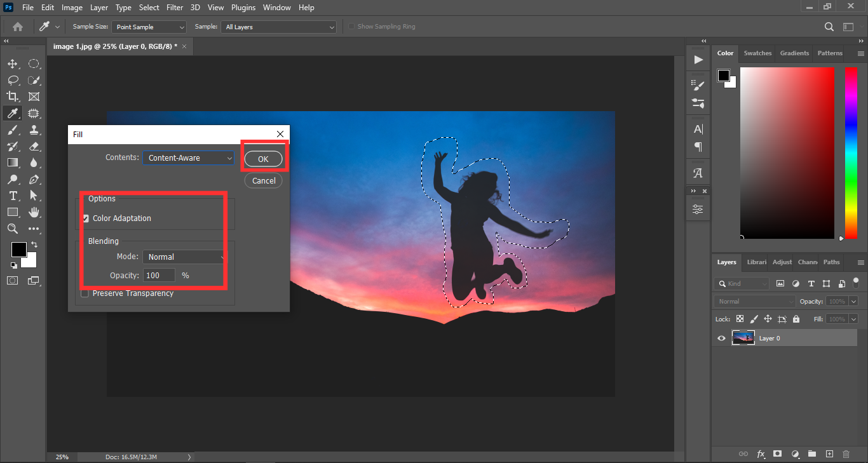
Task: Select the Zoom magnifier tool
Action: point(12,229)
